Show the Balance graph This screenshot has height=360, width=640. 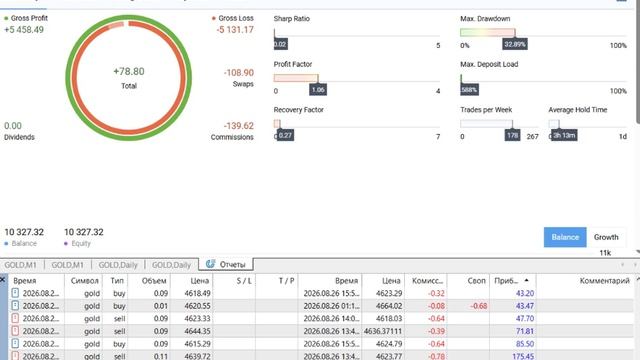(x=565, y=237)
